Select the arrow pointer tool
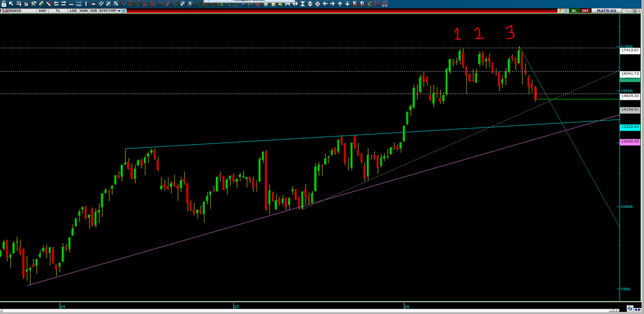This screenshot has width=644, height=314. pyautogui.click(x=11, y=4)
